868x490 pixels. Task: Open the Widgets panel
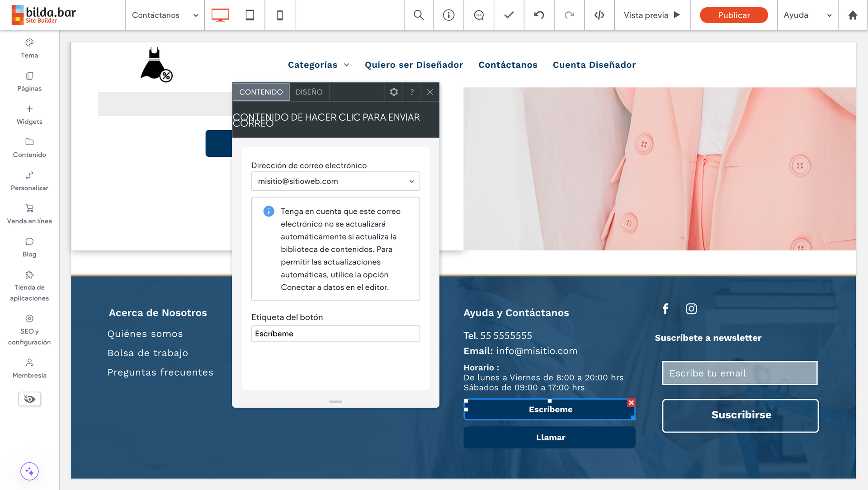29,115
